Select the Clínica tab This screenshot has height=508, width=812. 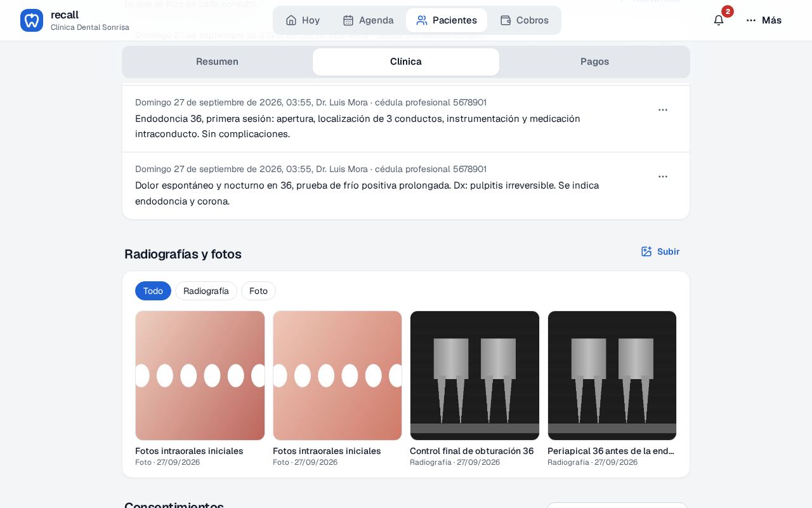pyautogui.click(x=406, y=62)
